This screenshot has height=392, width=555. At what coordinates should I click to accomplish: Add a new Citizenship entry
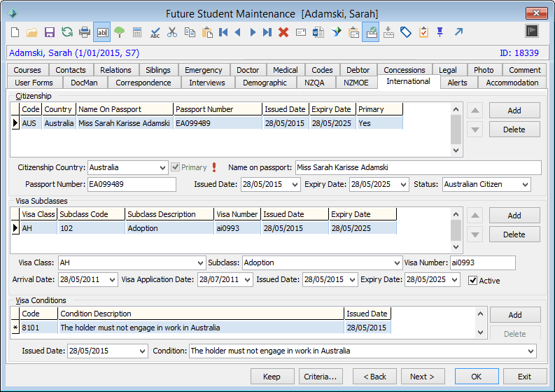pos(514,111)
